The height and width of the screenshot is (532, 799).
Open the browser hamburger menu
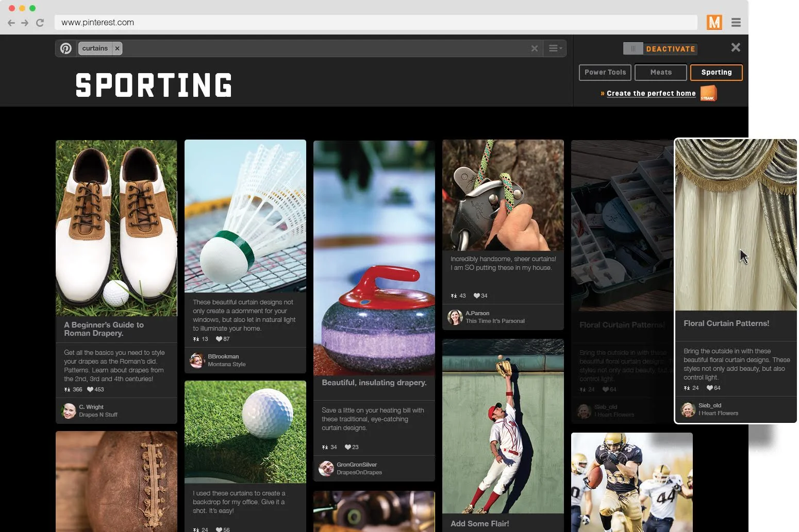coord(736,22)
